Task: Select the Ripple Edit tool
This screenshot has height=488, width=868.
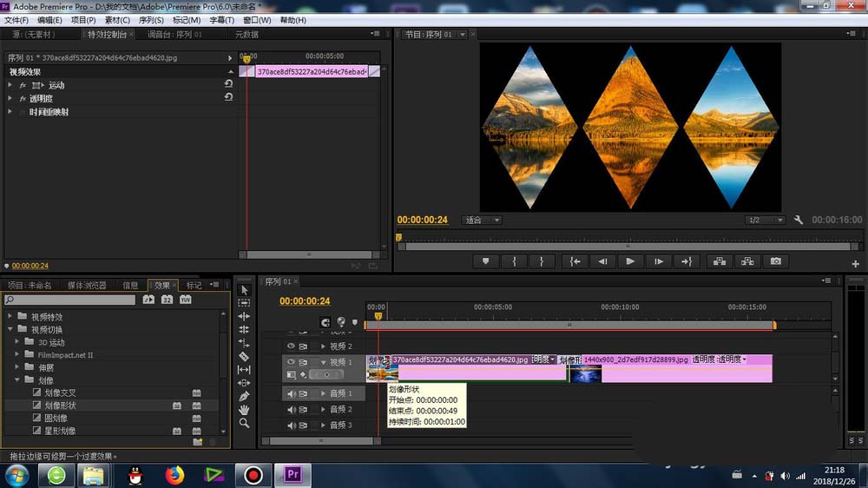Action: (244, 316)
